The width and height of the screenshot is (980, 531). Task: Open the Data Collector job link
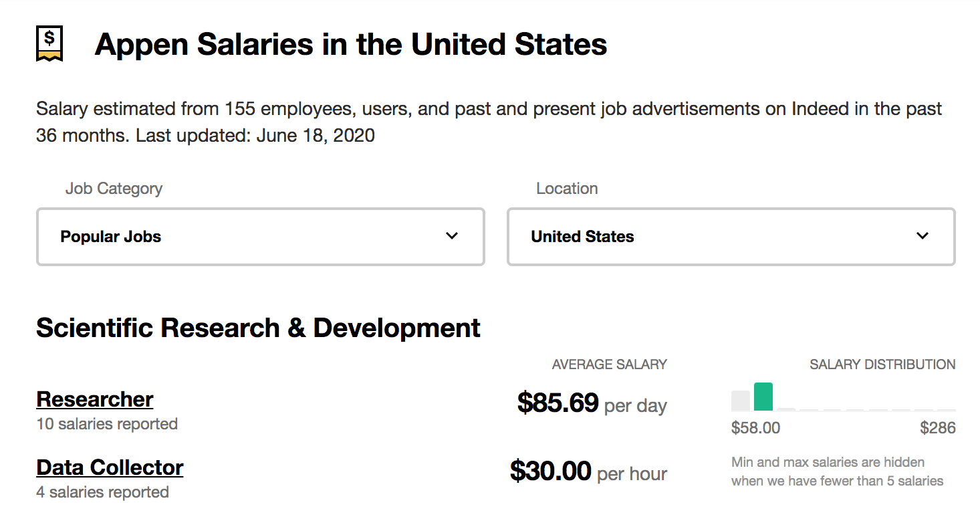point(110,467)
